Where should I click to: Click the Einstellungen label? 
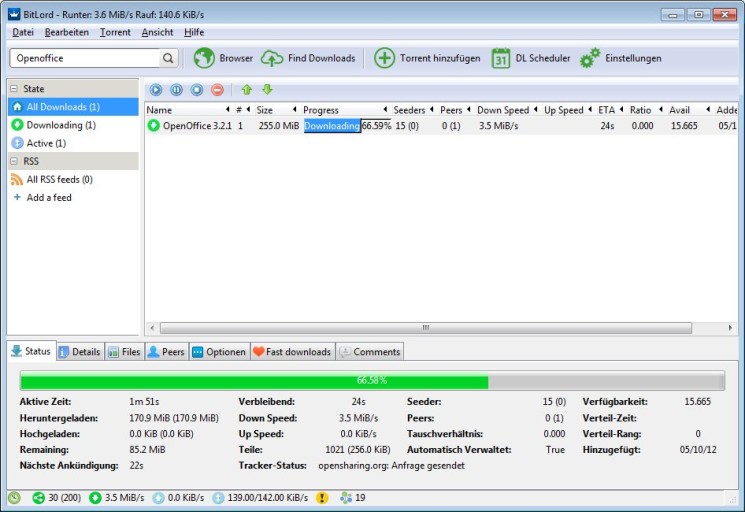tap(633, 58)
